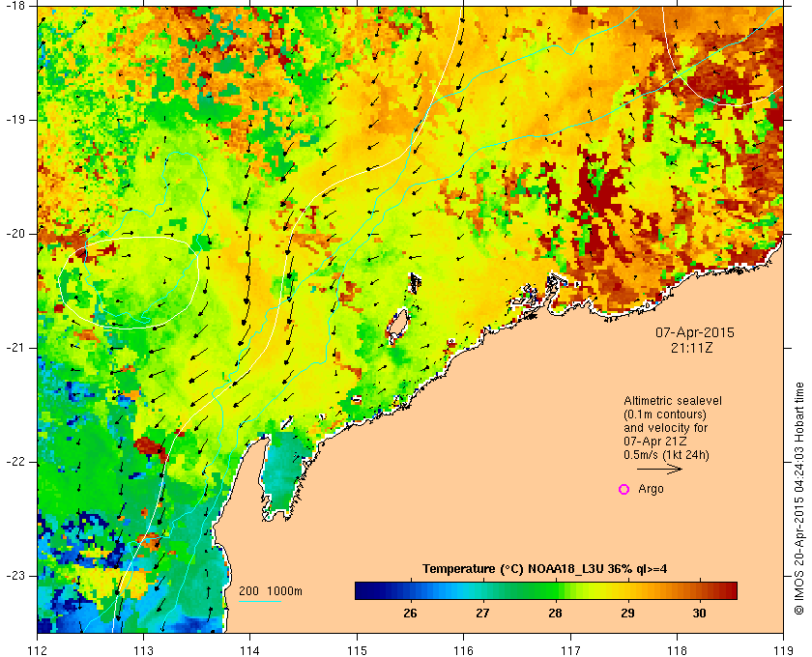Click the longitude axis label 118

click(x=677, y=650)
